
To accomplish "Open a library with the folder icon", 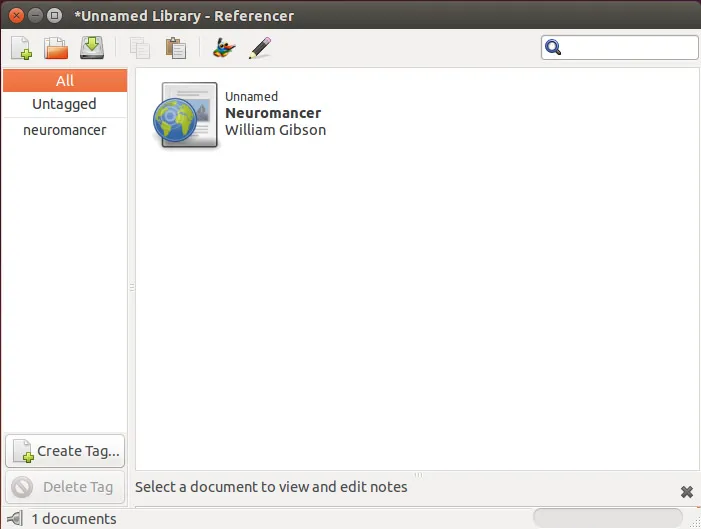I will point(56,47).
